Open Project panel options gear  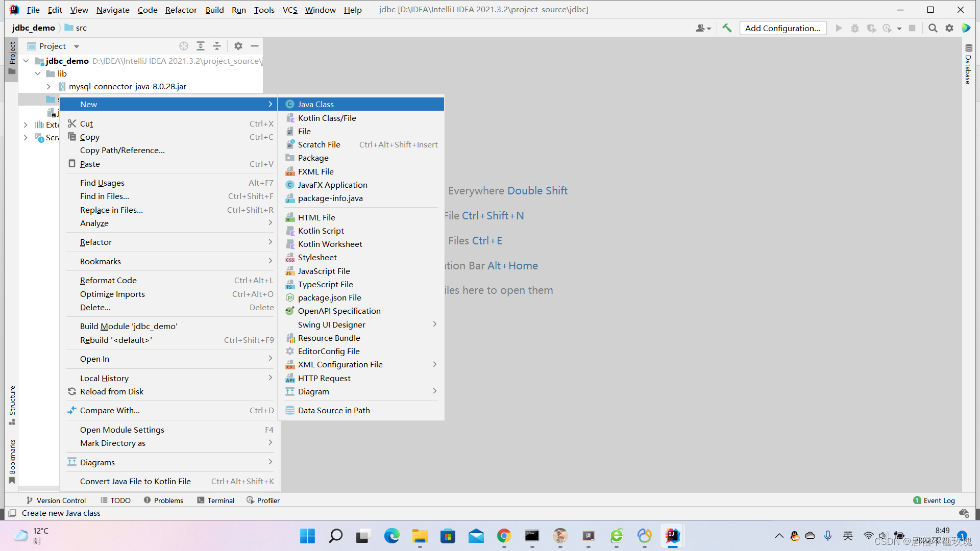pos(238,46)
